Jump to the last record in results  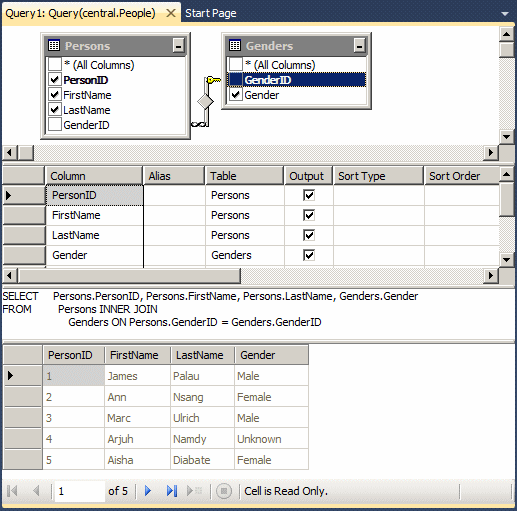[x=171, y=491]
